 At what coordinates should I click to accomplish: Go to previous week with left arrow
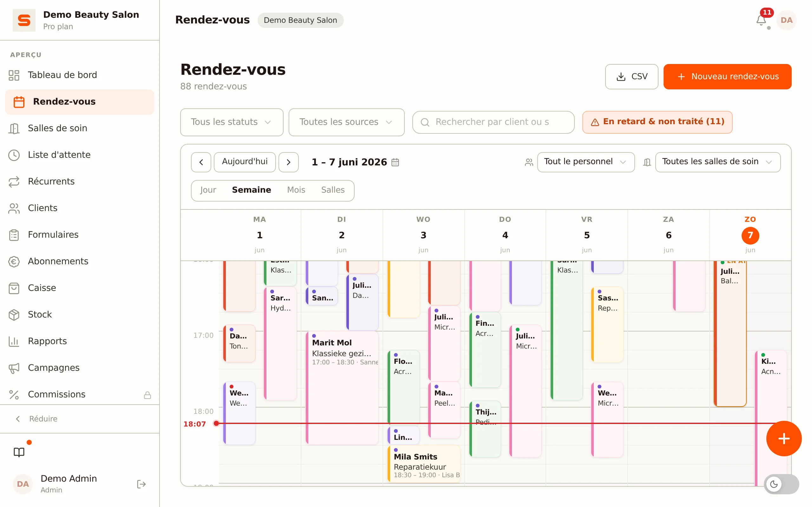[201, 162]
